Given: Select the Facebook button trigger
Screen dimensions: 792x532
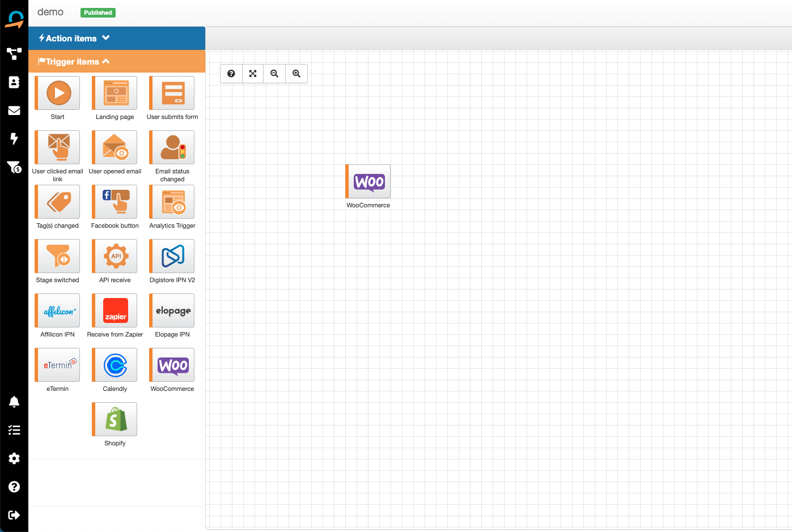Looking at the screenshot, I should point(115,202).
